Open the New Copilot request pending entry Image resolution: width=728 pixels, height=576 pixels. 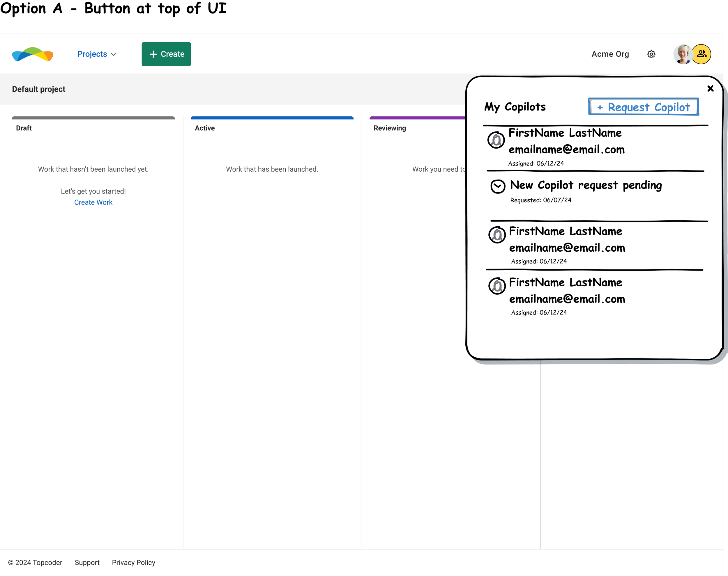pos(586,185)
